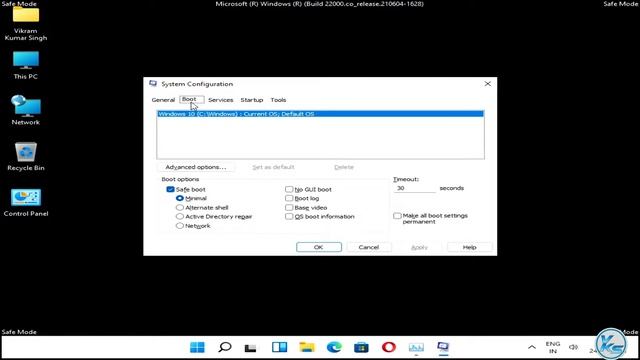
Task: Open Advanced options for boot
Action: pos(196,167)
